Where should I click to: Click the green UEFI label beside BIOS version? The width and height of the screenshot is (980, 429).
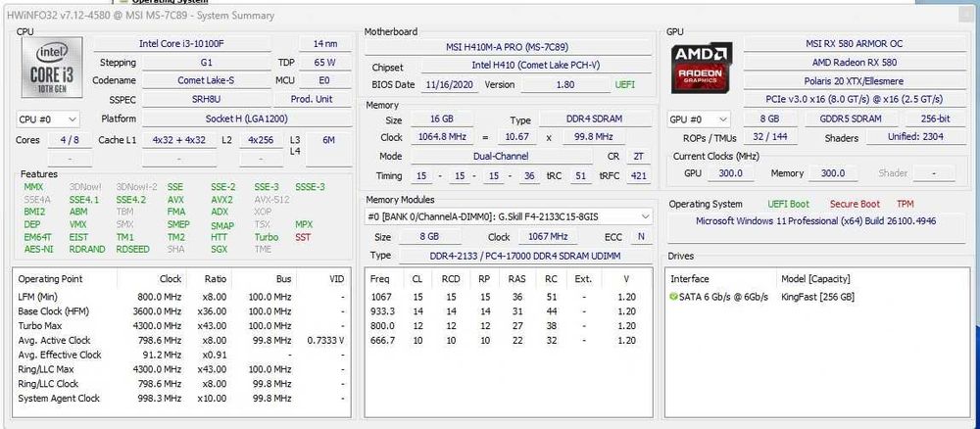(625, 84)
